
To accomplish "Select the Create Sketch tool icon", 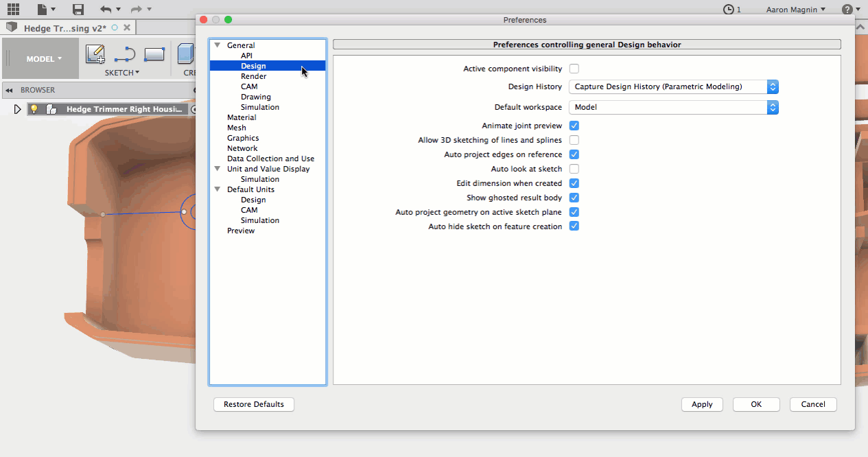I will tap(95, 54).
